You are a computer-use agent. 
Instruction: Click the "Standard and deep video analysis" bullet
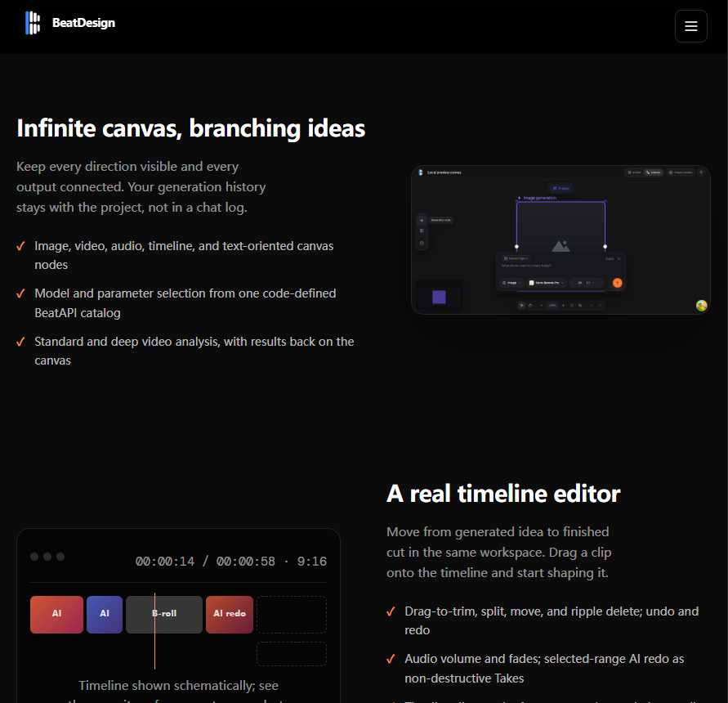point(194,351)
